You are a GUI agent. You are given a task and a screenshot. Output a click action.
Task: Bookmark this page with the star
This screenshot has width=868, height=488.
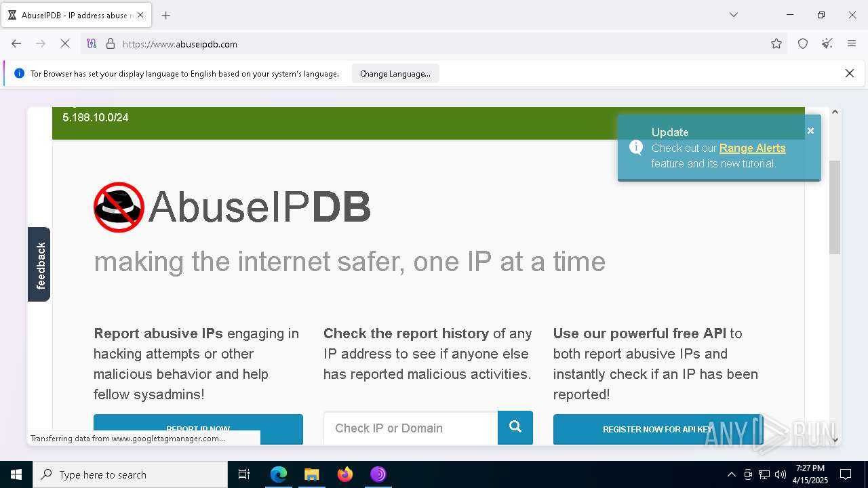(x=776, y=44)
